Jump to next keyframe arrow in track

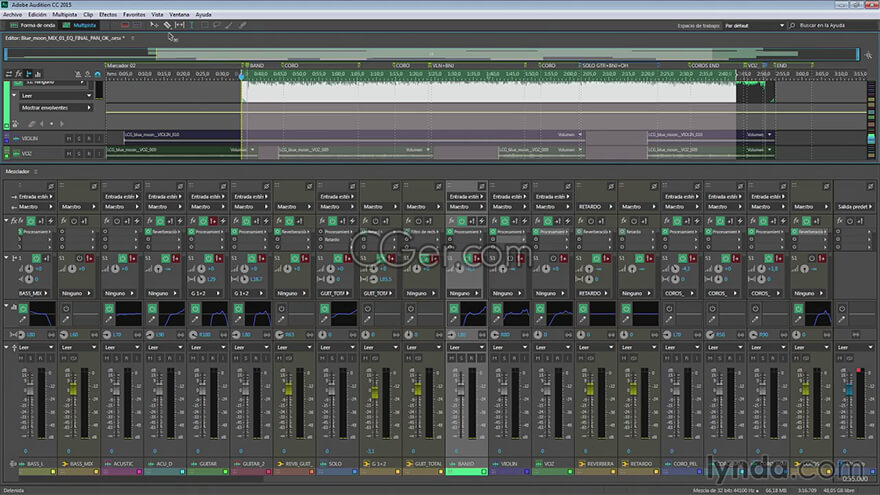[62, 124]
